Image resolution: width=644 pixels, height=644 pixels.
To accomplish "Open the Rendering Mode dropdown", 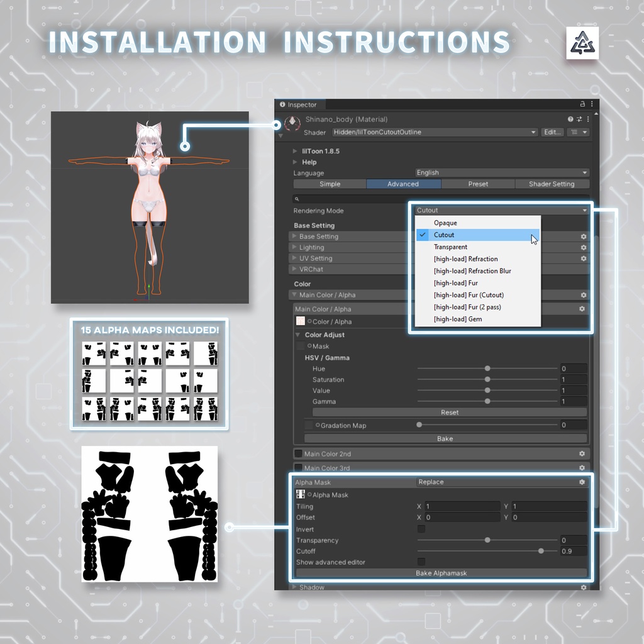I will tap(500, 210).
